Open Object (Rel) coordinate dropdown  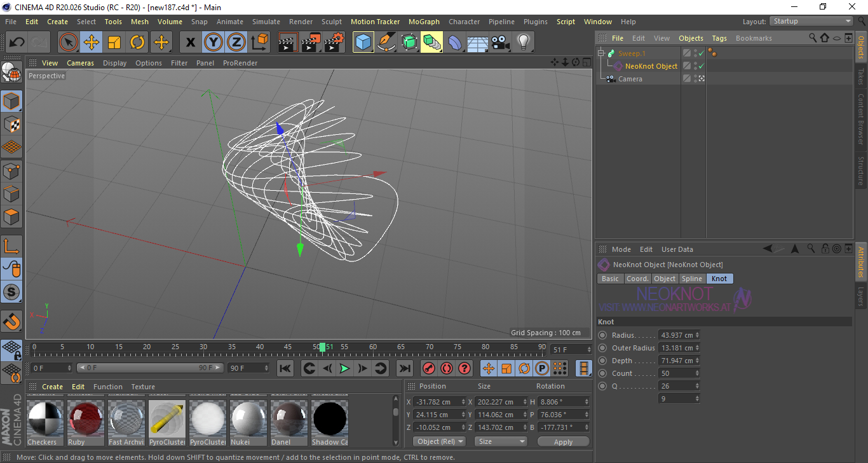[x=439, y=441]
